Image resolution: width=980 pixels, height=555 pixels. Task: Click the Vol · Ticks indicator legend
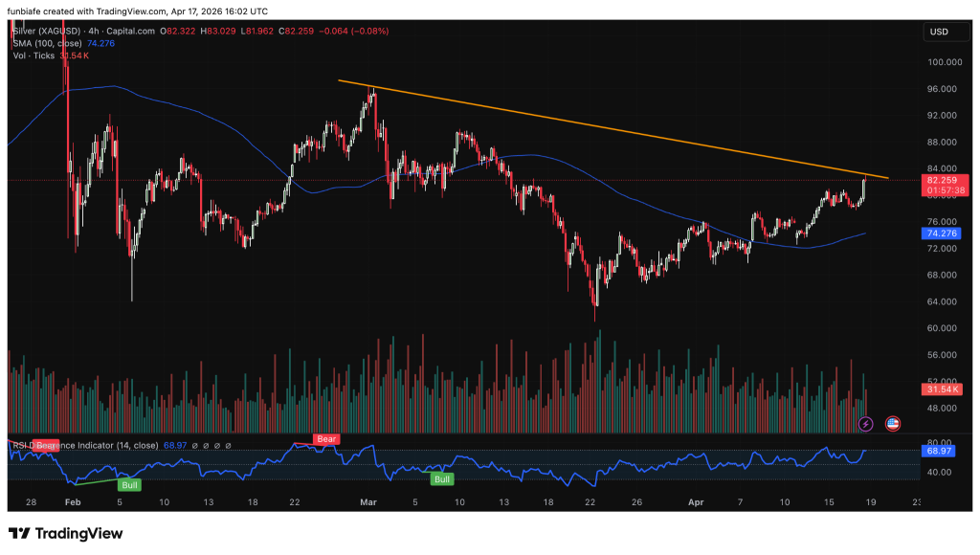(32, 55)
